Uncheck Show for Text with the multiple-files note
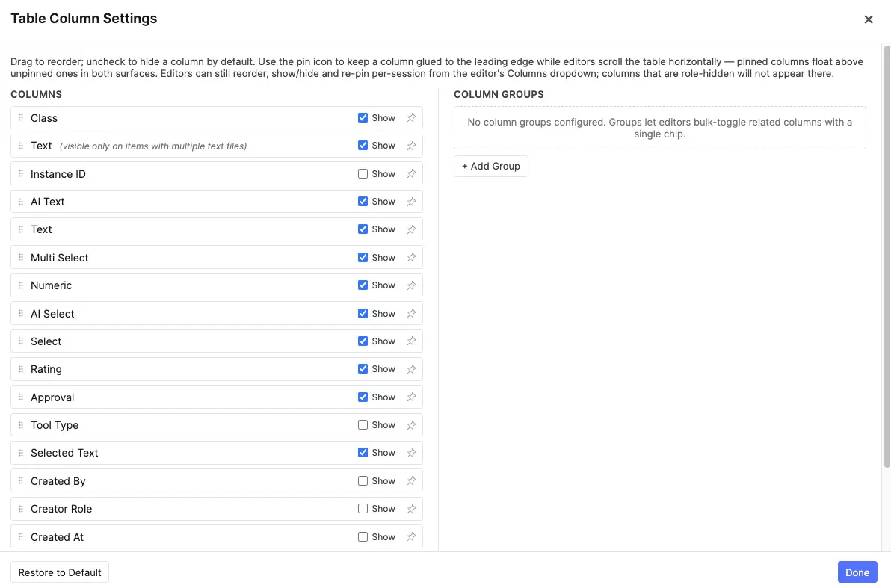This screenshot has height=588, width=891. [x=363, y=146]
